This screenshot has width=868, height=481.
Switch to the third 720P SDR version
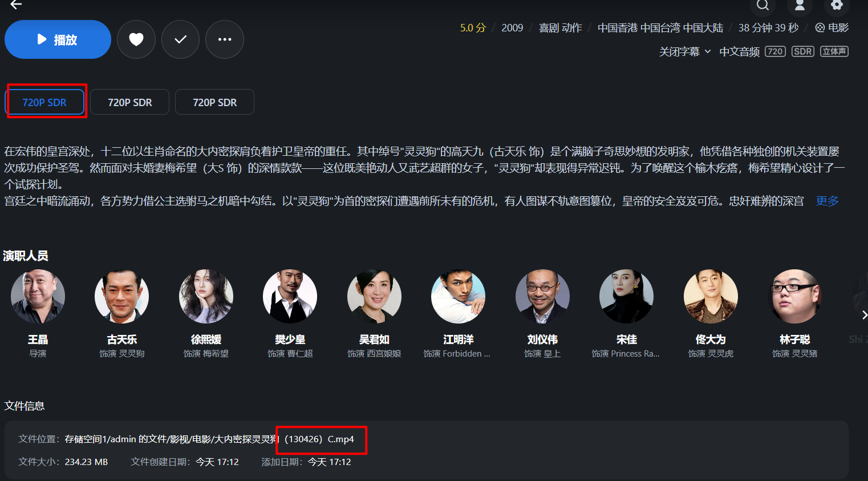[214, 102]
